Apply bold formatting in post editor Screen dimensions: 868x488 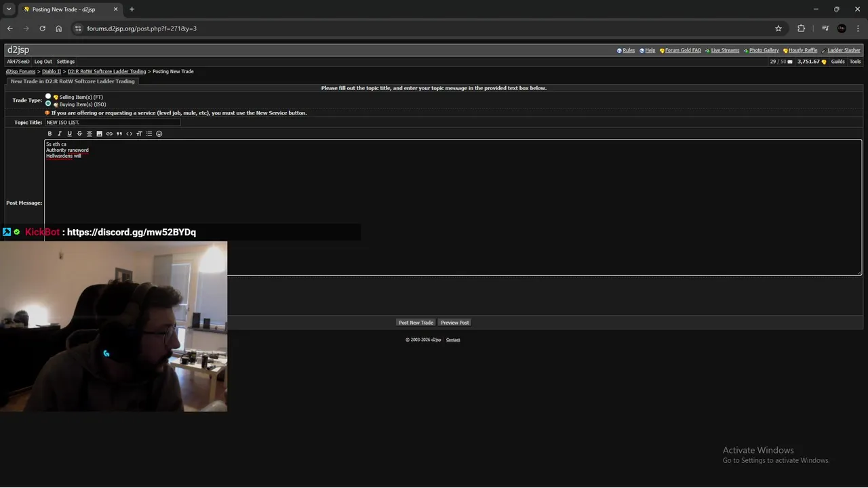[x=50, y=134]
